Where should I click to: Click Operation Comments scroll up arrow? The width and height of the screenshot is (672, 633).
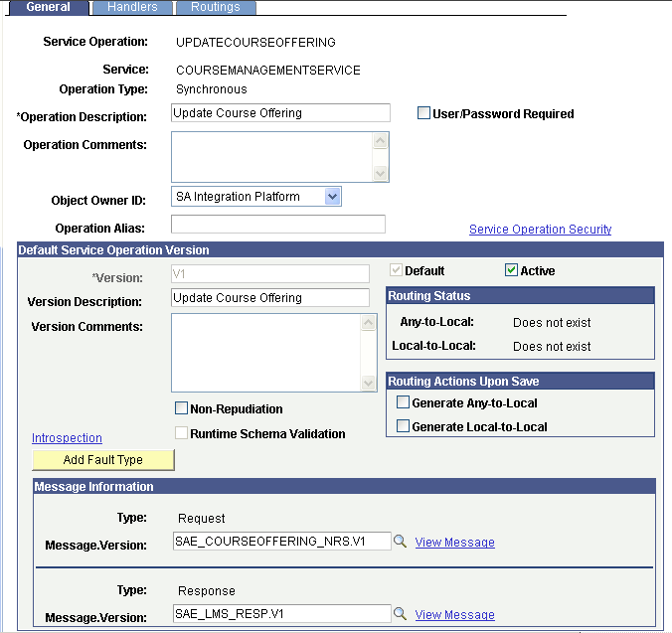380,141
